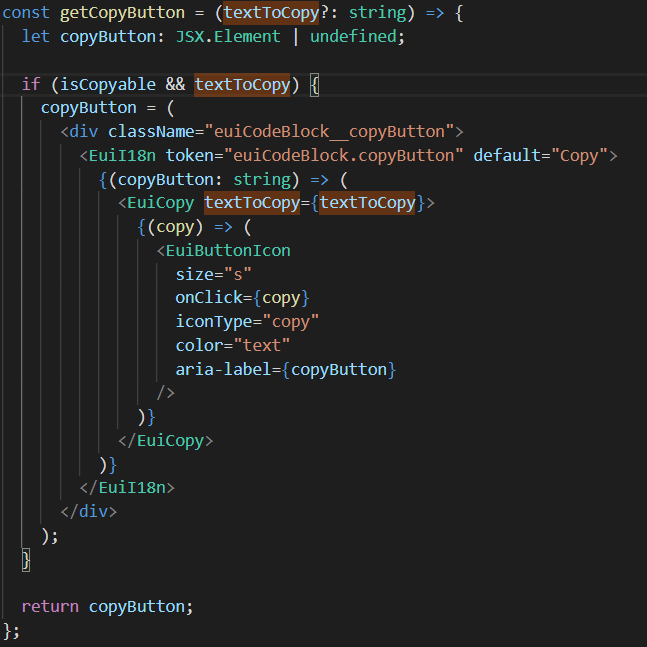This screenshot has width=647, height=647.
Task: Click the final '};' closing the function
Action: 12,631
